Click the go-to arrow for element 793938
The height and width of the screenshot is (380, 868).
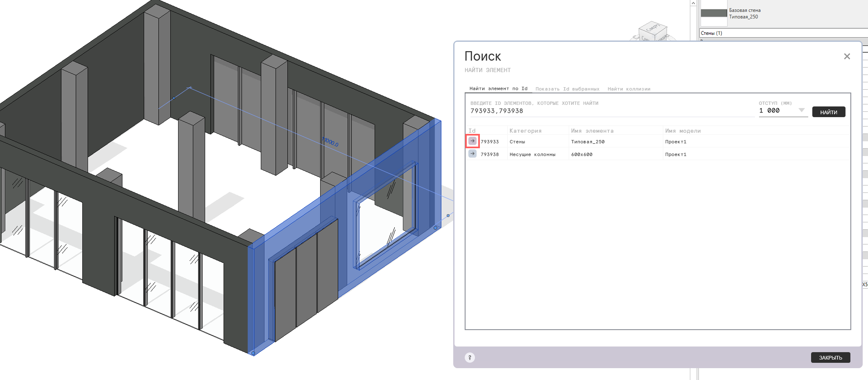click(472, 154)
